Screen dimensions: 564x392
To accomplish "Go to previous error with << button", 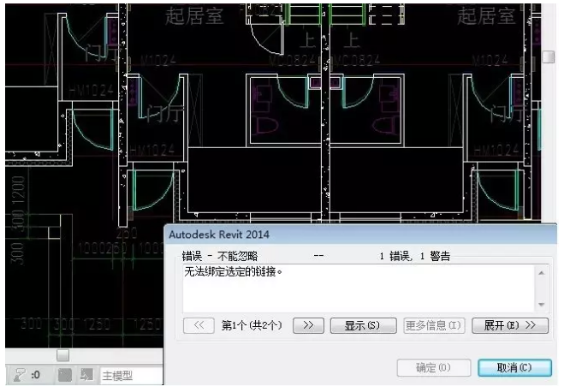I will coord(199,325).
